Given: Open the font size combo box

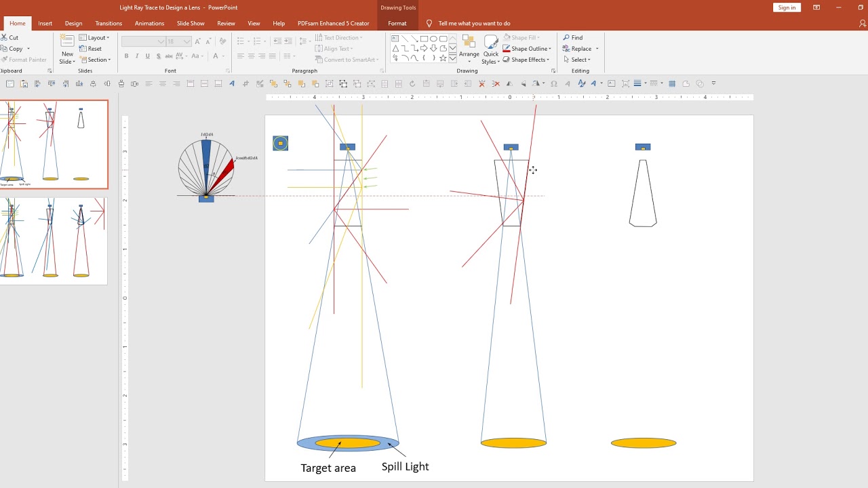Looking at the screenshot, I should [178, 41].
